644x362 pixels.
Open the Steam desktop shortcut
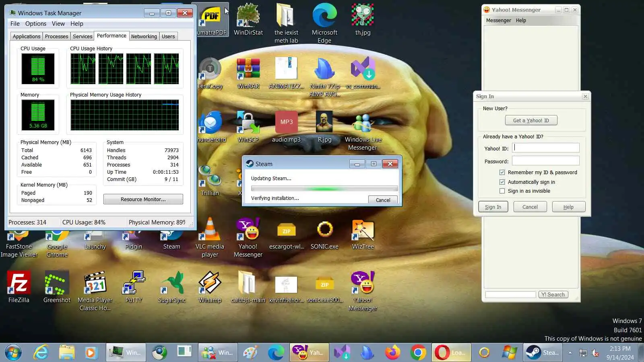(171, 240)
